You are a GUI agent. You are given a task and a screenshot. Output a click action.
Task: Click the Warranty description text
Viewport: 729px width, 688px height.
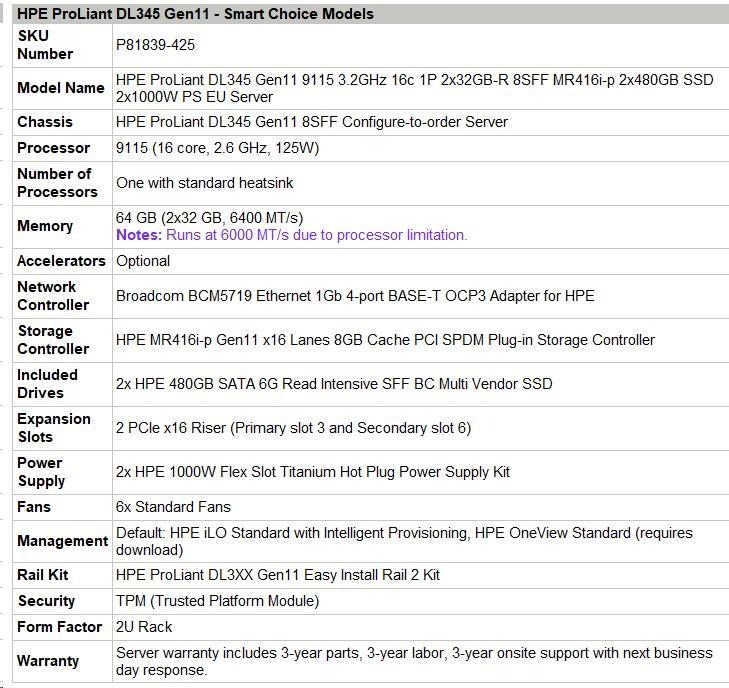[414, 661]
